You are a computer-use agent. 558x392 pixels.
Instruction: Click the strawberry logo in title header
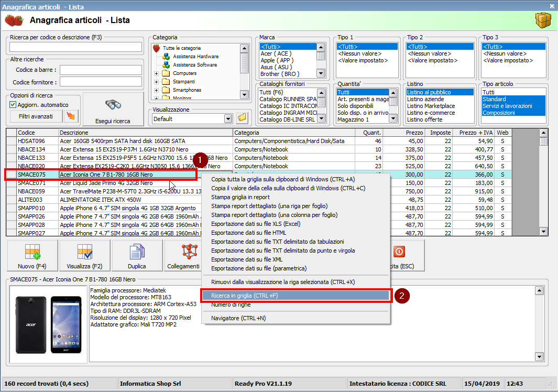point(14,20)
